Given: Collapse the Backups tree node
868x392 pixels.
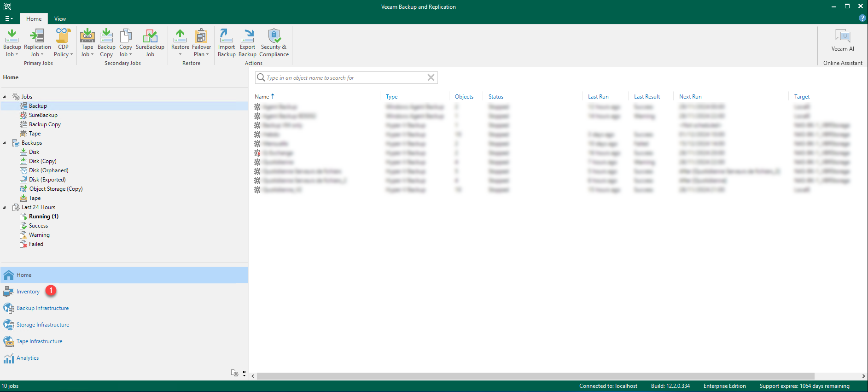Looking at the screenshot, I should click(x=5, y=143).
